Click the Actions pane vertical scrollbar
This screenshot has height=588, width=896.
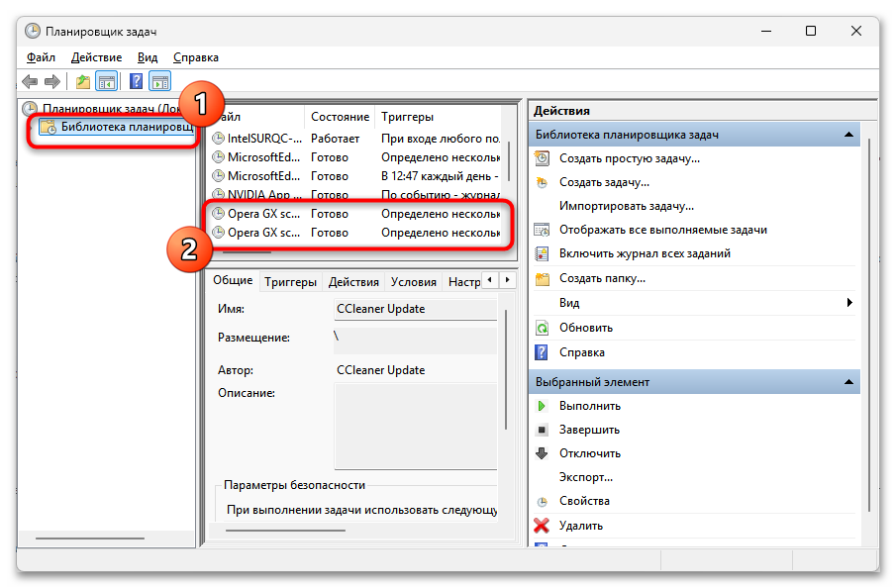click(868, 326)
